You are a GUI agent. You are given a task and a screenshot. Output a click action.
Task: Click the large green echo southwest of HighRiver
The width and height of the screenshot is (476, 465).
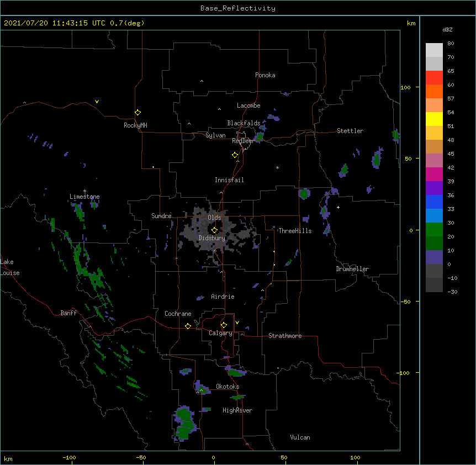click(185, 424)
